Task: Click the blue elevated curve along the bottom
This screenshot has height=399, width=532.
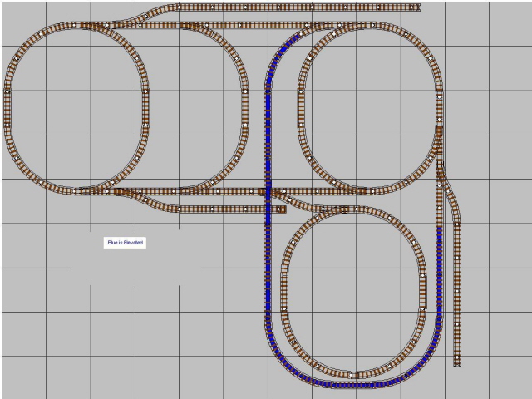Action: click(x=349, y=385)
